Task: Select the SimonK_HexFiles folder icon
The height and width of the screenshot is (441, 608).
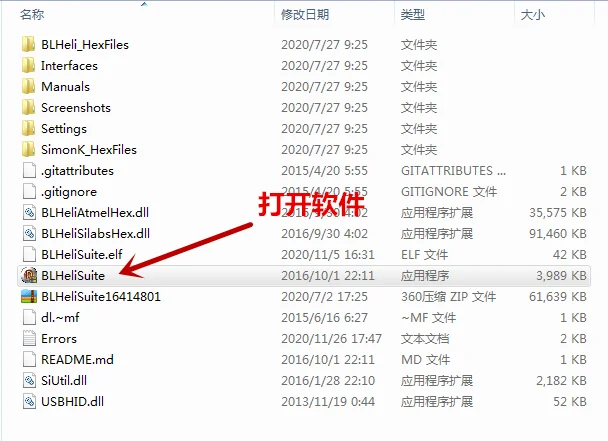Action: pyautogui.click(x=29, y=150)
